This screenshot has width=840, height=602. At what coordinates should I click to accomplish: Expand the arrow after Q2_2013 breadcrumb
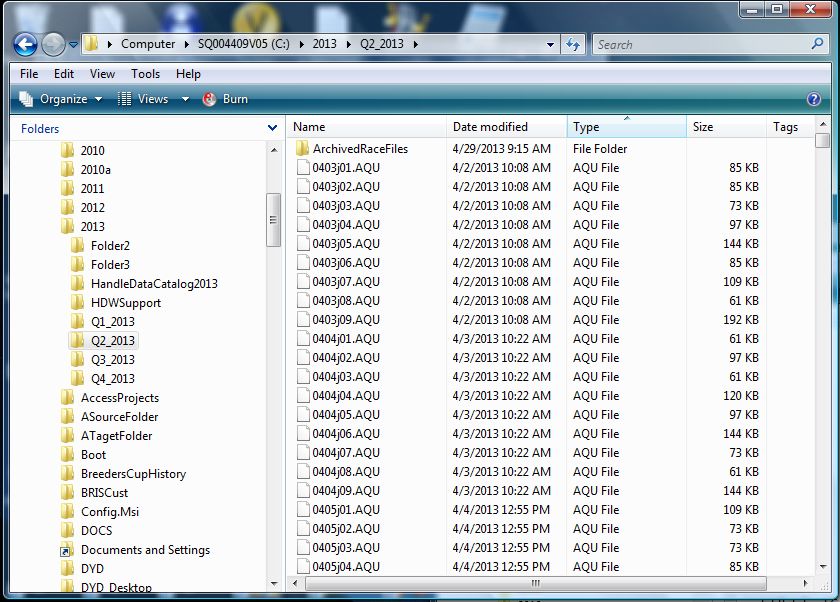416,44
